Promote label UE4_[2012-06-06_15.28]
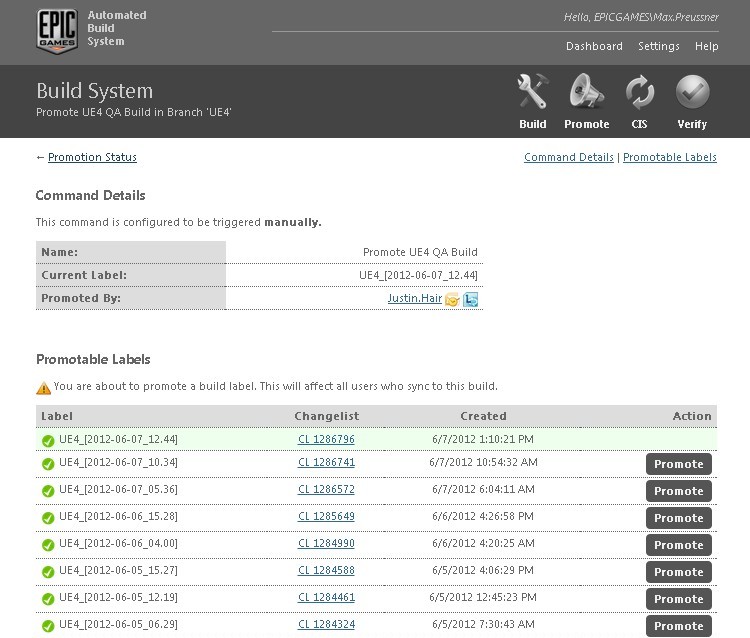Viewport: 750px width, 638px height. [679, 518]
